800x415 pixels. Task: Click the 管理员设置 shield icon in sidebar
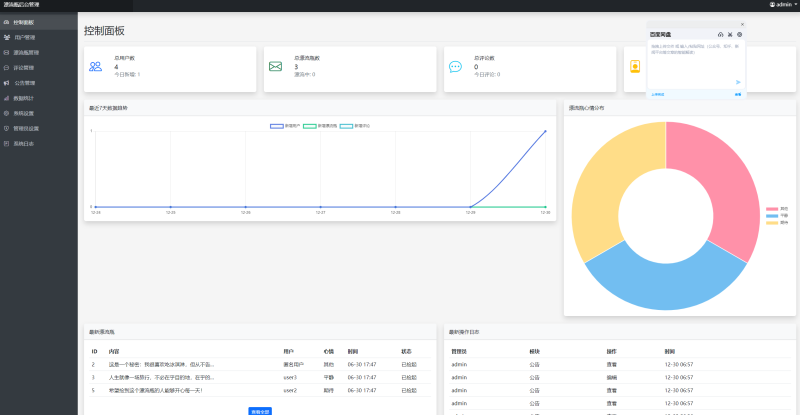pyautogui.click(x=7, y=128)
